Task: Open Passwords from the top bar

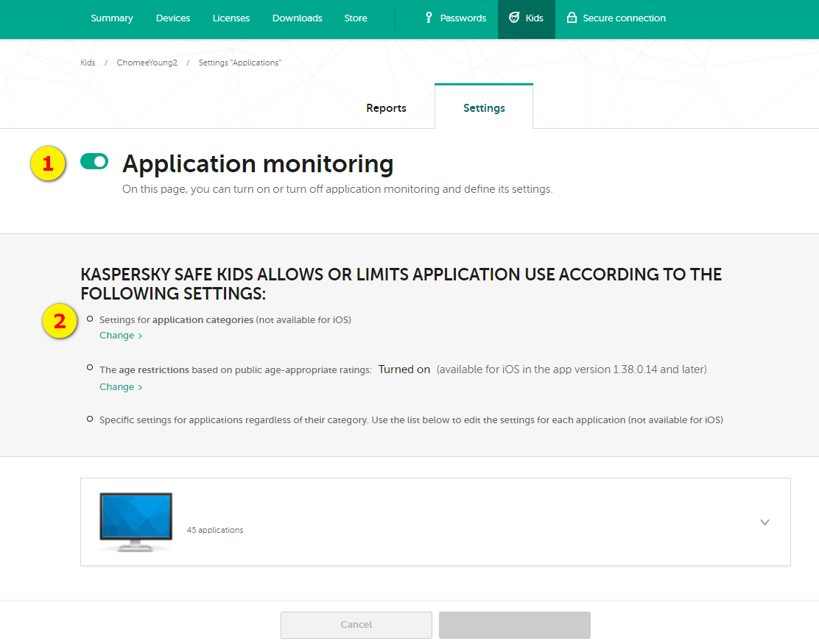Action: click(463, 18)
